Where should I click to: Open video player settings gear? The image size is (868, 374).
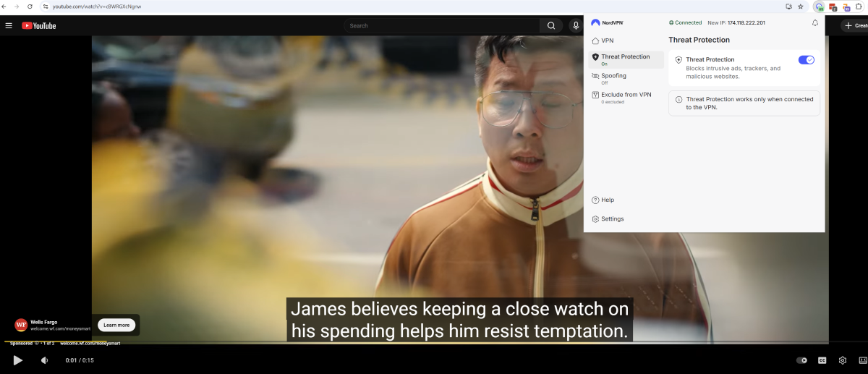click(843, 360)
